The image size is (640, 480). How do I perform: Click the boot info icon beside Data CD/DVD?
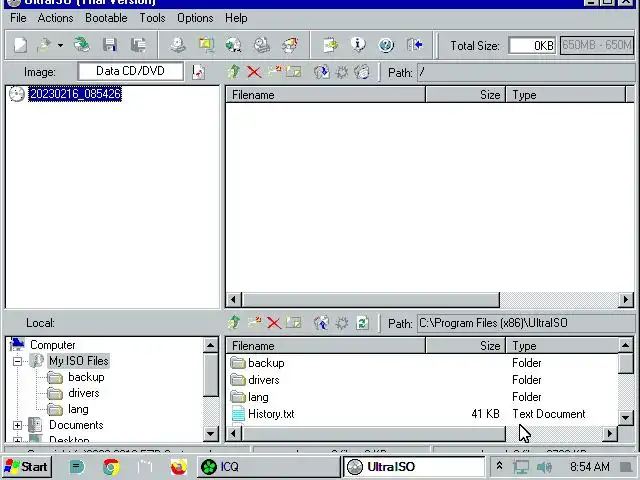click(198, 72)
